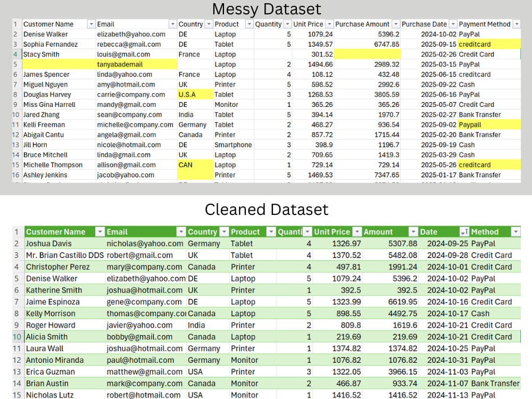
Task: Select 'Christopher Perez' name cell
Action: point(64,267)
